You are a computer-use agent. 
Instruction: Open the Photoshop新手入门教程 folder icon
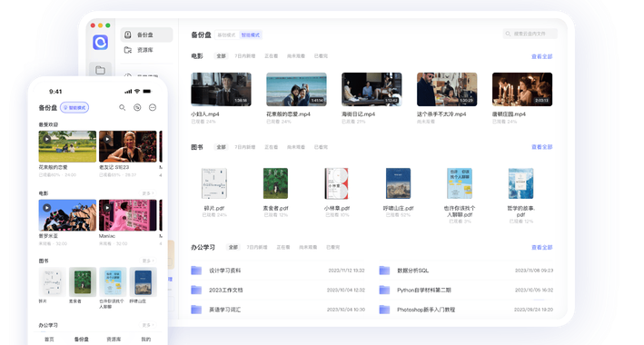(384, 310)
